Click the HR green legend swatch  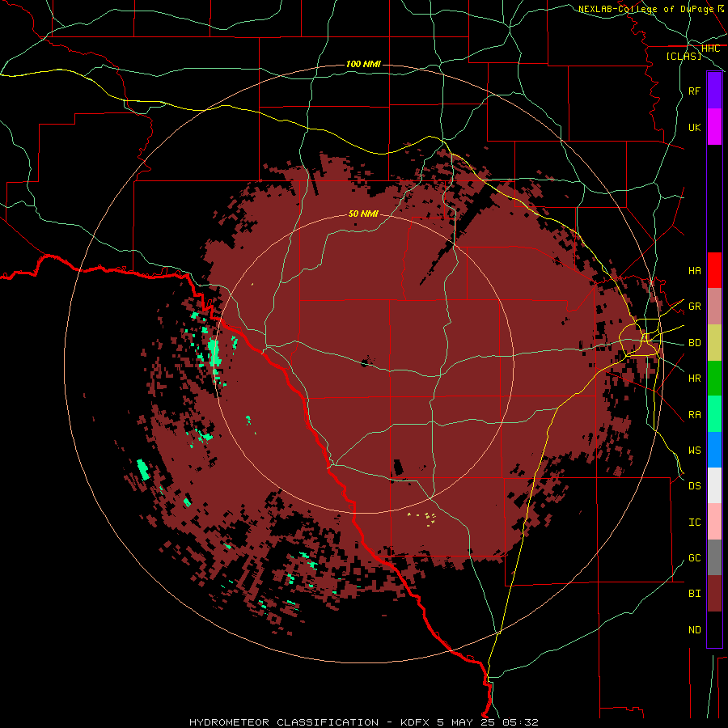tap(714, 379)
